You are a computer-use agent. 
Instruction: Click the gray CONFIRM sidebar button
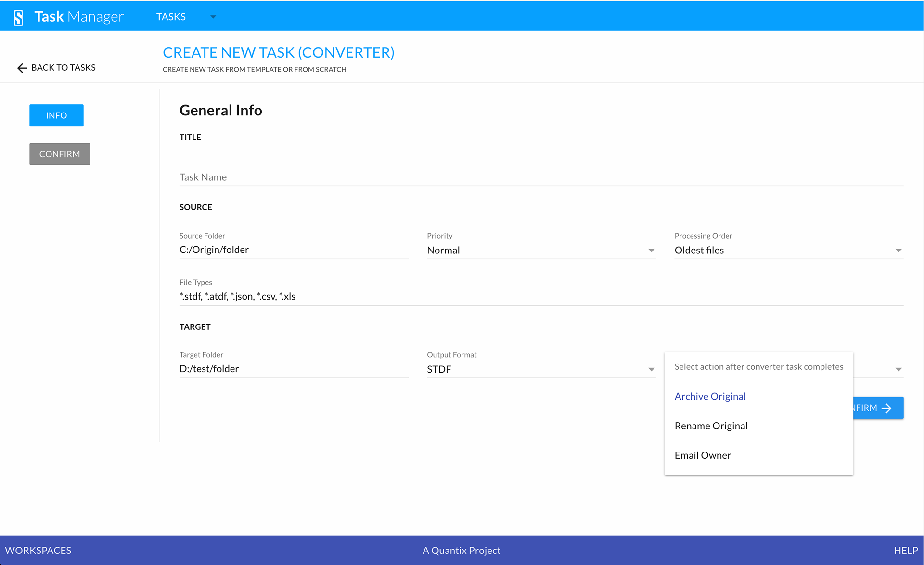(x=60, y=154)
